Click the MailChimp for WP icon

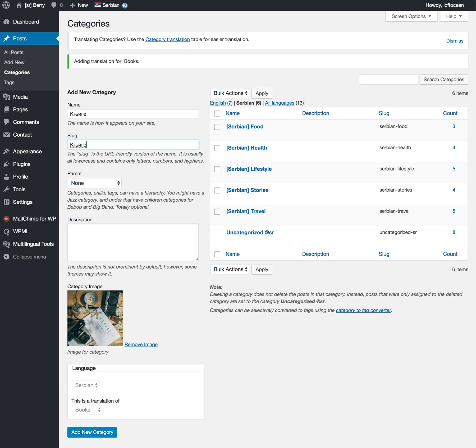coord(7,219)
